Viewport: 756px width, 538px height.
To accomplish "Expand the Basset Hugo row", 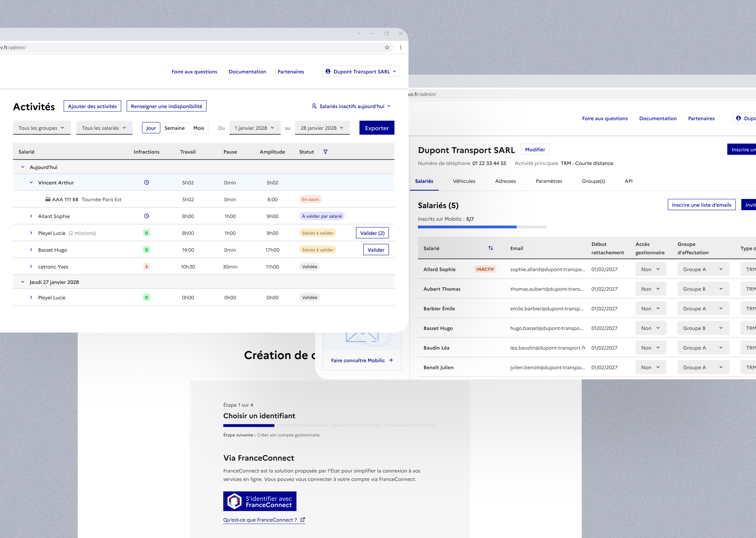I will tap(31, 250).
